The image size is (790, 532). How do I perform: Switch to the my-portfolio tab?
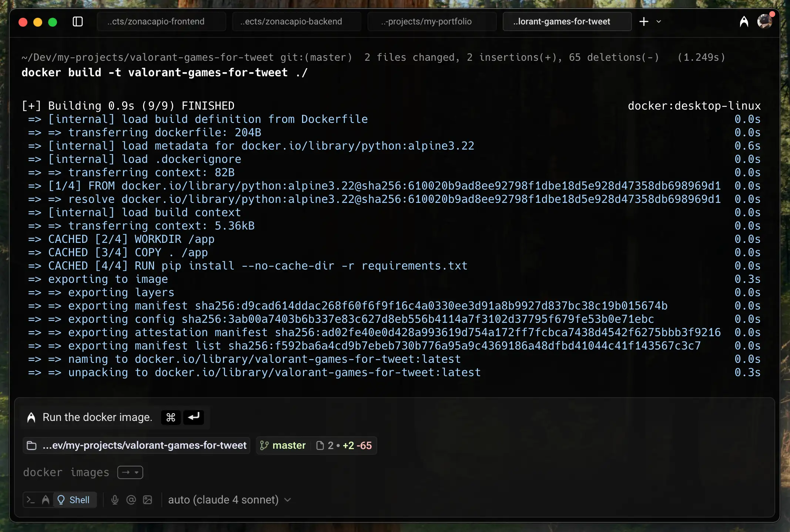pos(432,21)
